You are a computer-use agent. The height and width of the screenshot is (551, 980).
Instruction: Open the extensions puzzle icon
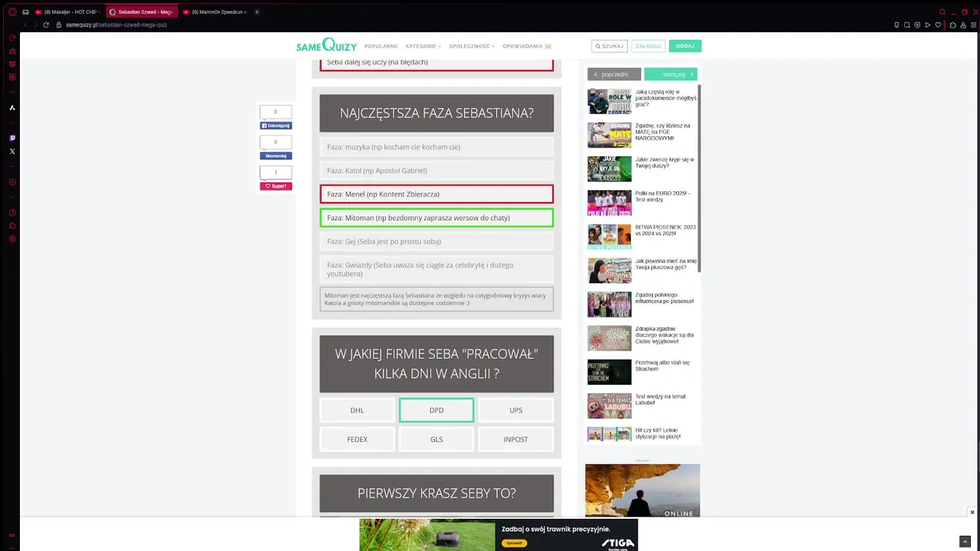(953, 24)
